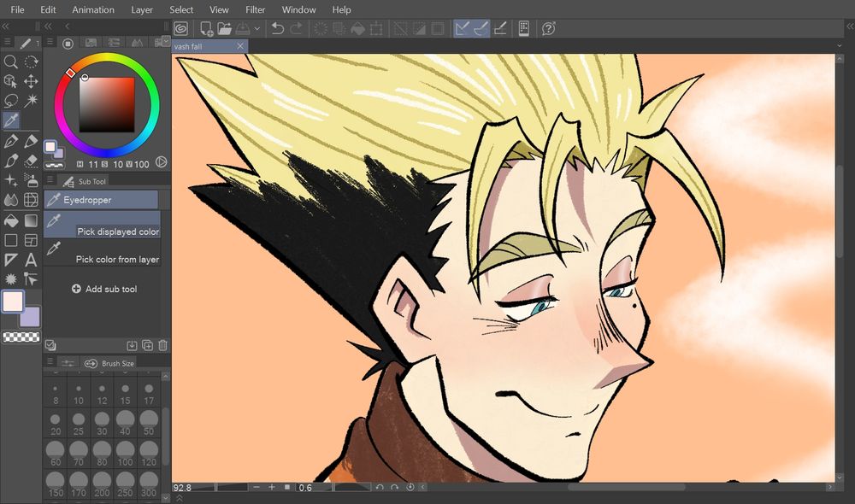Select the Blend tool
Screen dimensions: 855x504
point(10,200)
